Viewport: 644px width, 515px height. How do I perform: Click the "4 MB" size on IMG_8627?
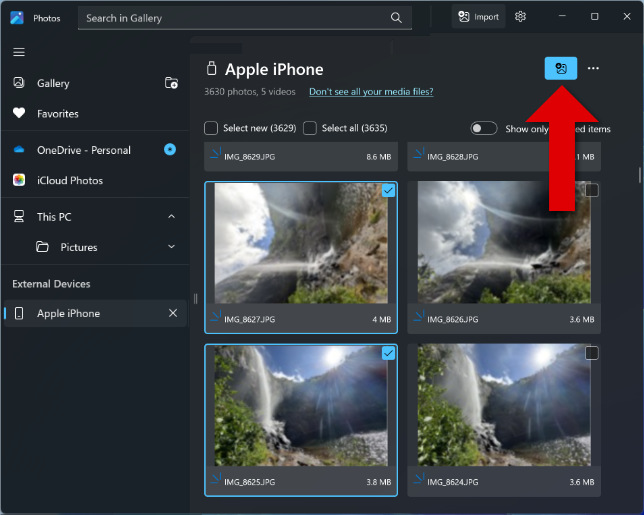pyautogui.click(x=382, y=320)
